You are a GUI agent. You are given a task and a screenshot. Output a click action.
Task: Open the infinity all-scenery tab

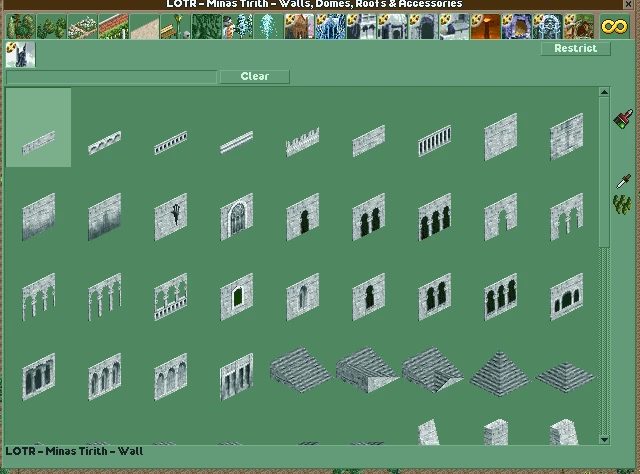[x=614, y=26]
